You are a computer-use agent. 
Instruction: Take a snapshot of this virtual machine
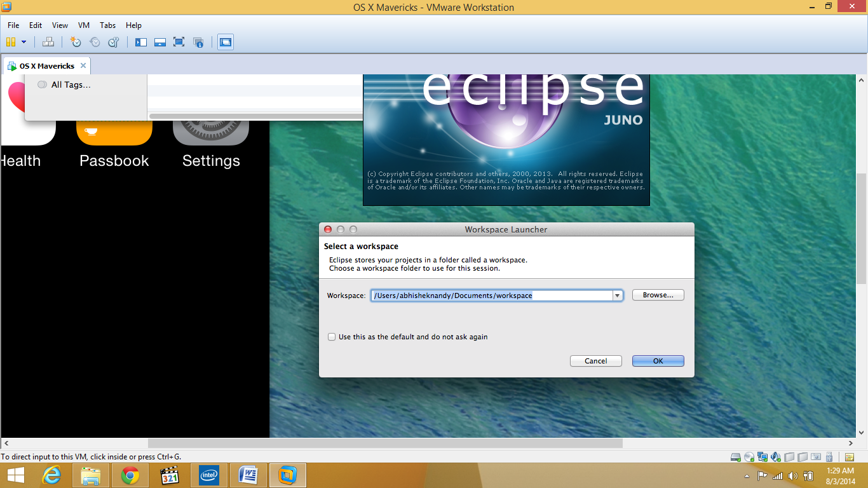point(76,42)
